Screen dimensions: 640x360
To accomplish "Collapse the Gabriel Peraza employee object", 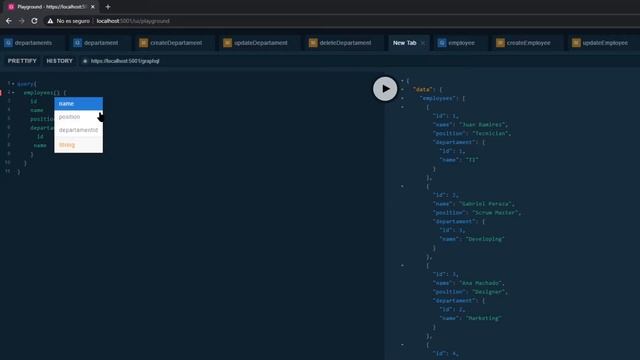I will click(x=402, y=186).
